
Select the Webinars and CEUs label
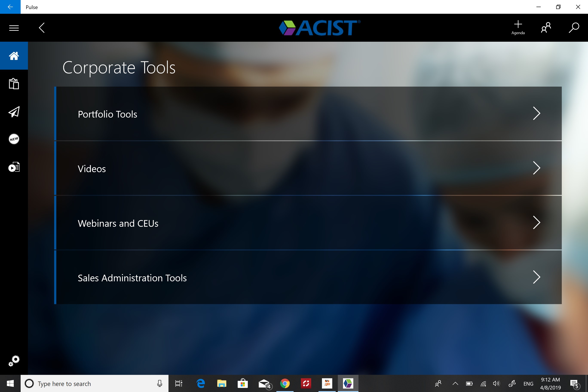(118, 223)
